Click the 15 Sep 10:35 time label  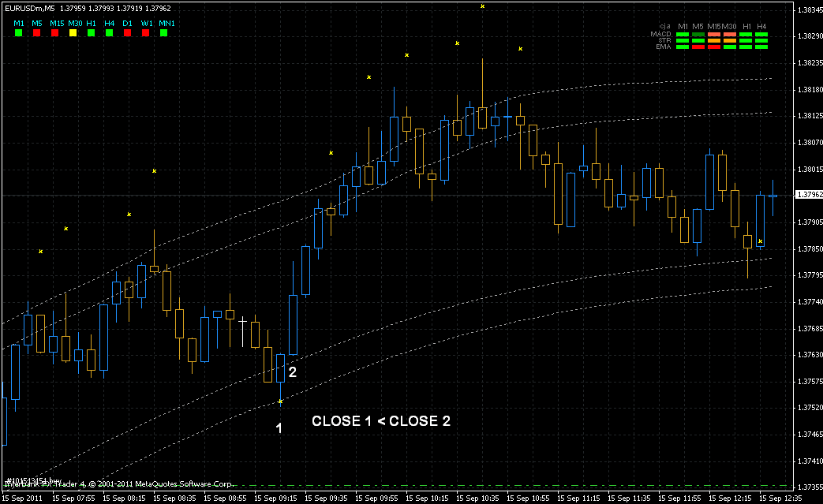[x=477, y=498]
